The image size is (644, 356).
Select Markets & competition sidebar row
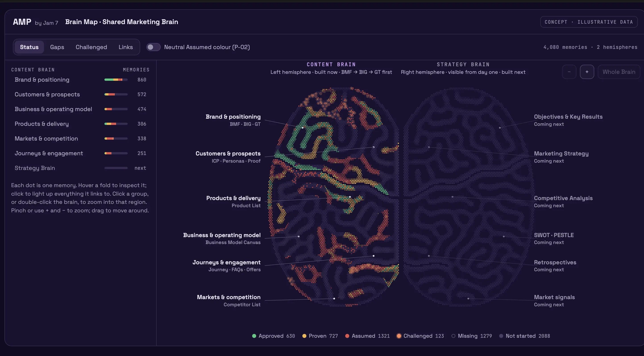(x=80, y=139)
